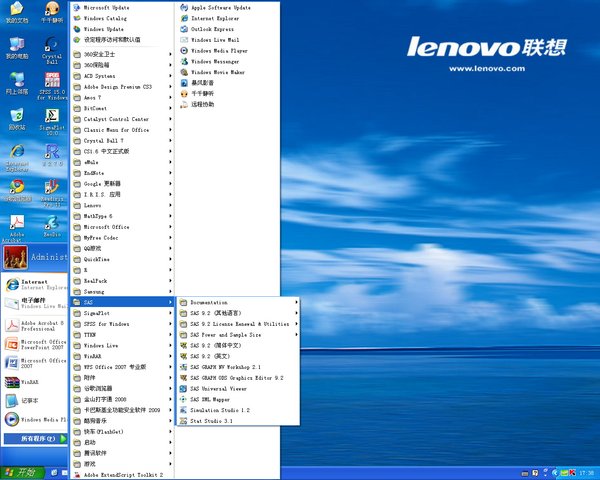Open 设定程序访问和默认值
600x480 pixels.
point(122,39)
